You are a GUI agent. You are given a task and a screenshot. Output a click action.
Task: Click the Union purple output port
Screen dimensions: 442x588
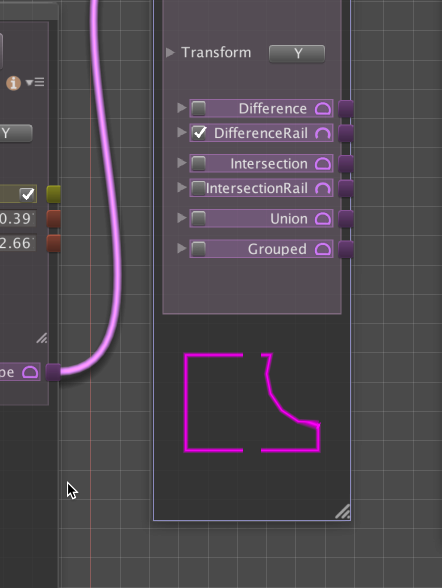346,219
